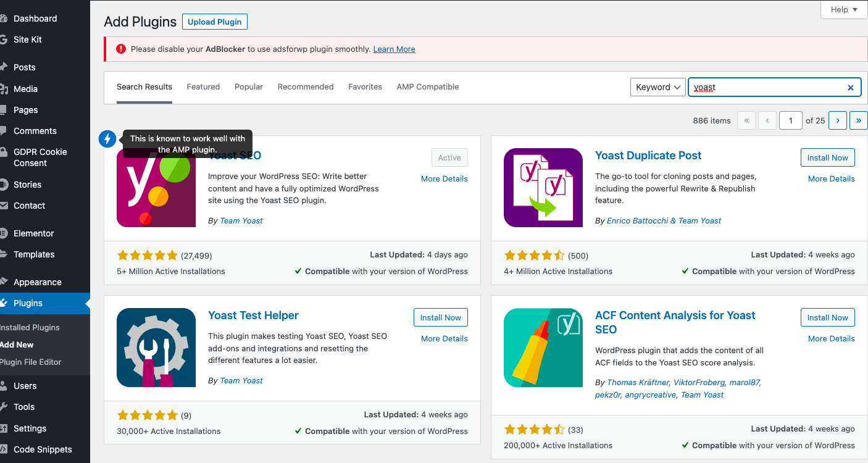Open Tools in the sidebar
The image size is (868, 463).
point(24,407)
